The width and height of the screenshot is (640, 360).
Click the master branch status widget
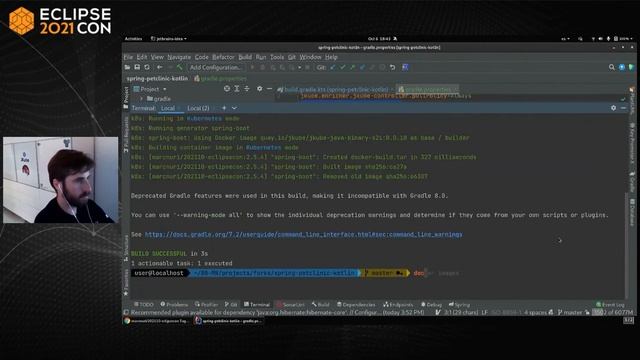(x=571, y=312)
